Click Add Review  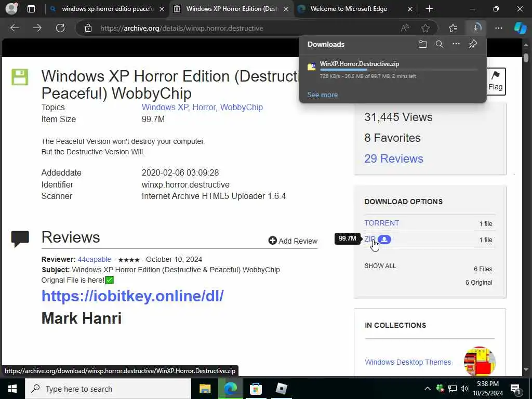click(293, 241)
